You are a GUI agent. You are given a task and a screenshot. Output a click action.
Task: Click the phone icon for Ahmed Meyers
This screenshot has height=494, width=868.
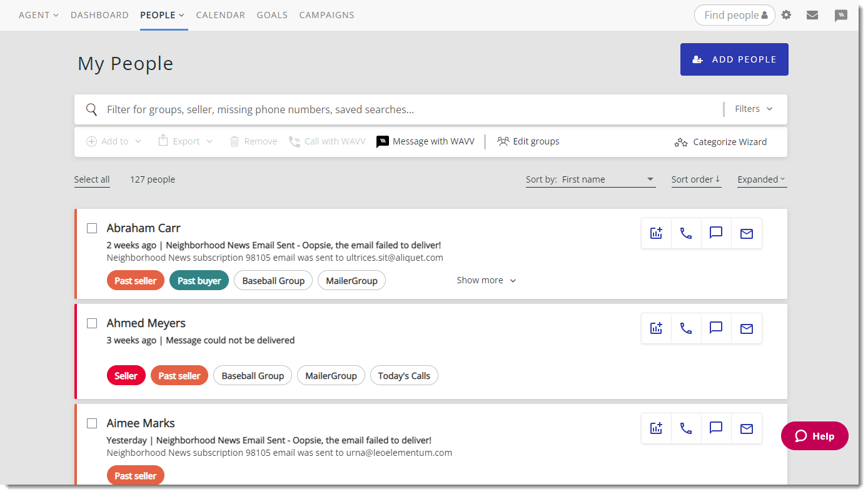pos(686,328)
